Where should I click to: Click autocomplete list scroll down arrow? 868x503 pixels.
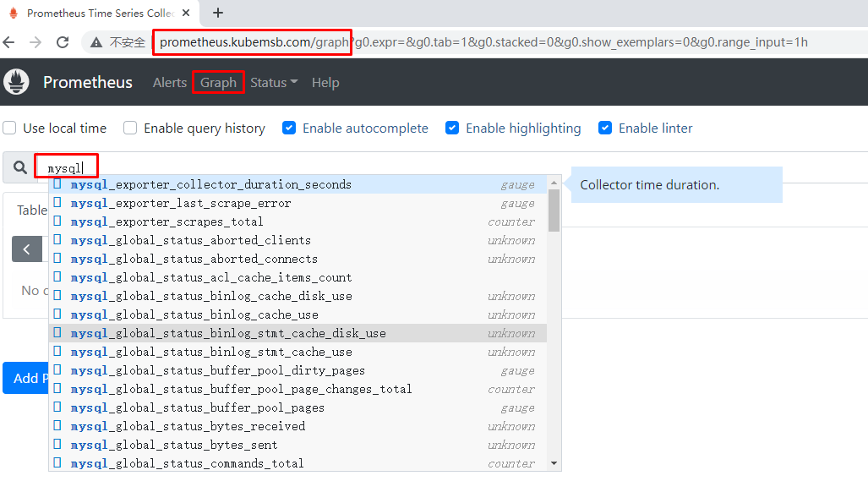pyautogui.click(x=554, y=463)
